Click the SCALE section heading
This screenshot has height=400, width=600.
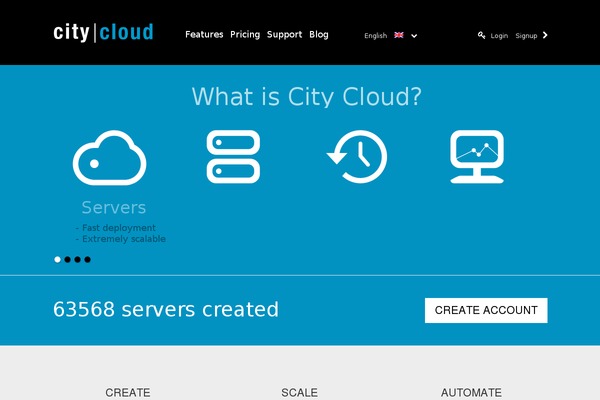coord(299,393)
